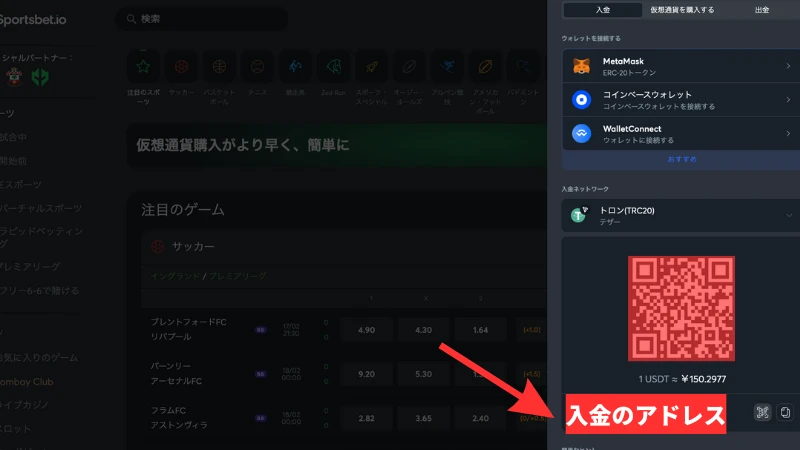Click the red-white partner club crest

(x=14, y=77)
